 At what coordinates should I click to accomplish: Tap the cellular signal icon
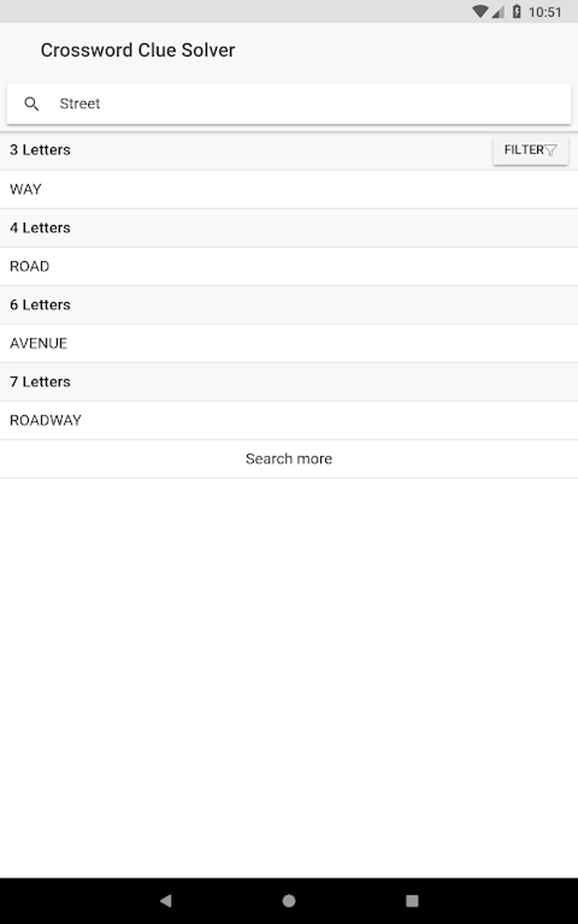pos(498,11)
